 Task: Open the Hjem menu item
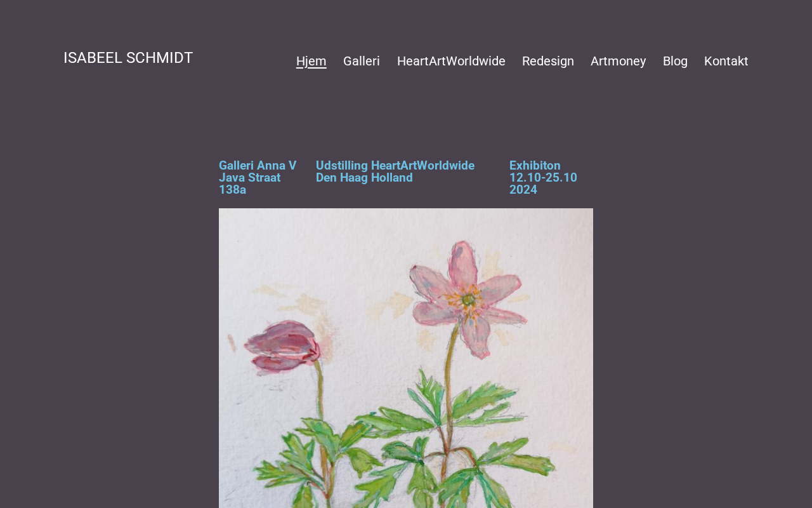point(311,61)
